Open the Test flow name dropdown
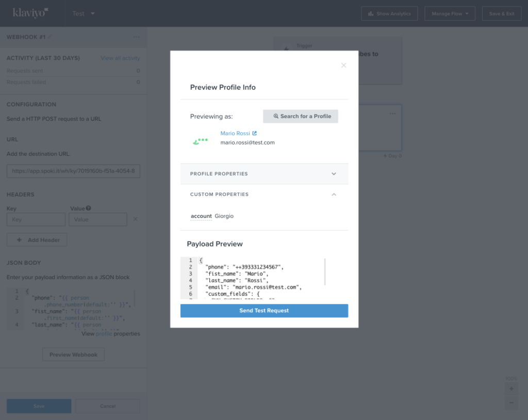Screen dimensions: 528x420 coord(84,13)
